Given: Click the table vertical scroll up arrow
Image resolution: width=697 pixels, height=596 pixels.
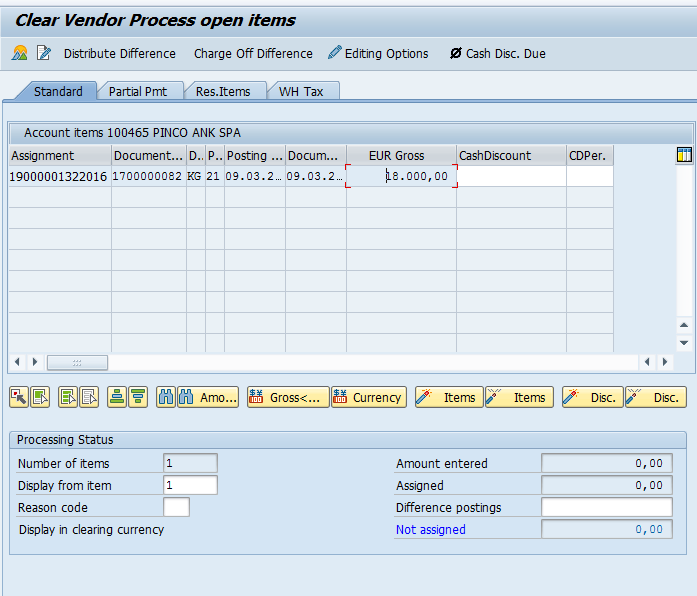Looking at the screenshot, I should (684, 325).
